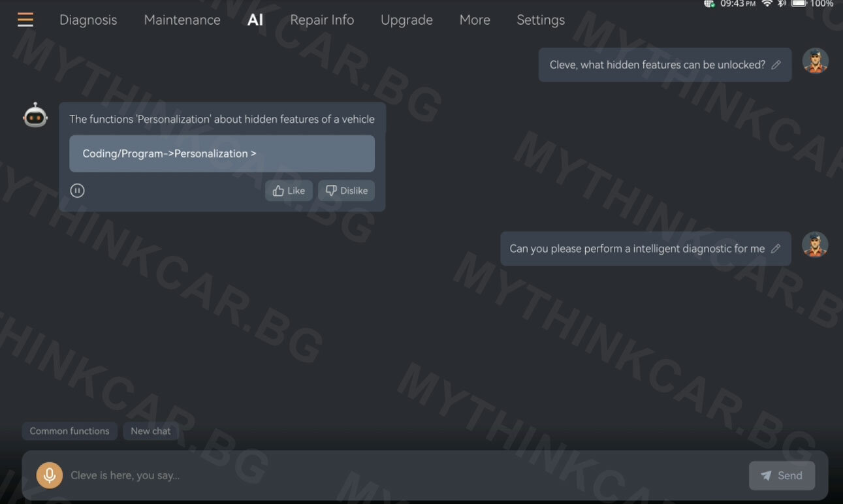Open the Settings tab
This screenshot has height=504, width=843.
coord(541,20)
